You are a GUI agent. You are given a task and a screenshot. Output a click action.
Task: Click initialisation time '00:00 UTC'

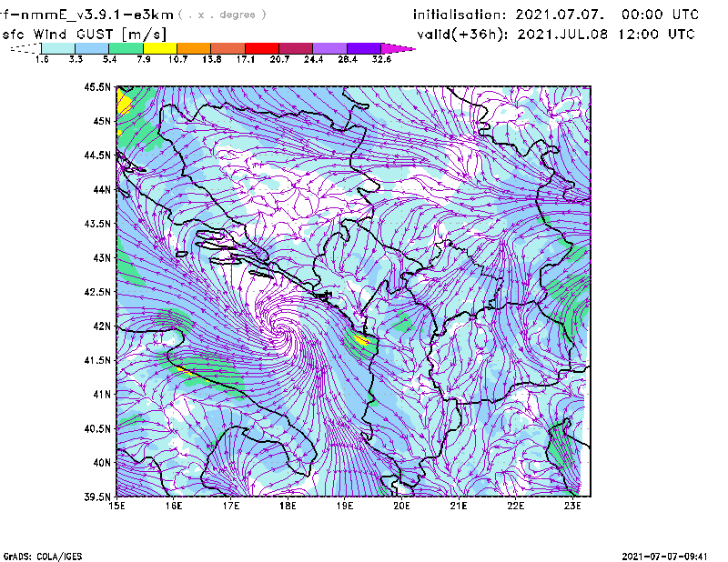(661, 15)
